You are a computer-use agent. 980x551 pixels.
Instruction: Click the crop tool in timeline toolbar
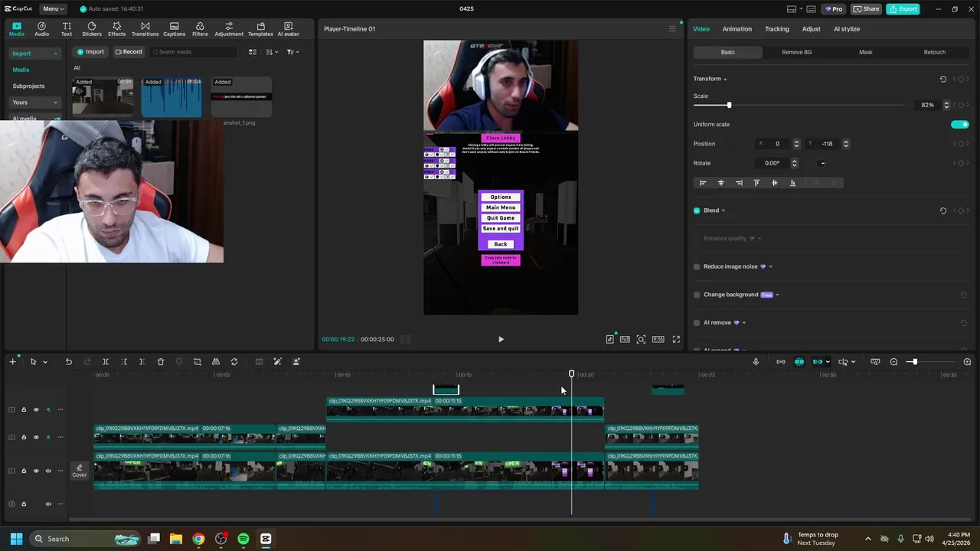click(198, 362)
